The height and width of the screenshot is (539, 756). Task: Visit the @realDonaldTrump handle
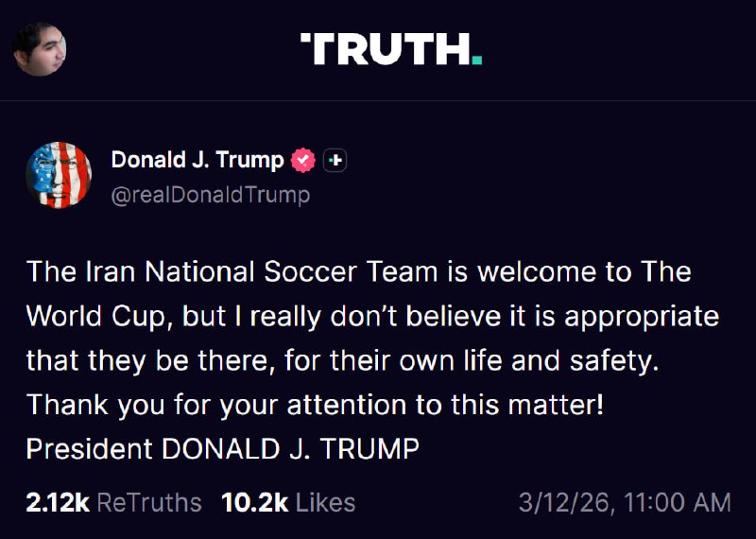210,195
